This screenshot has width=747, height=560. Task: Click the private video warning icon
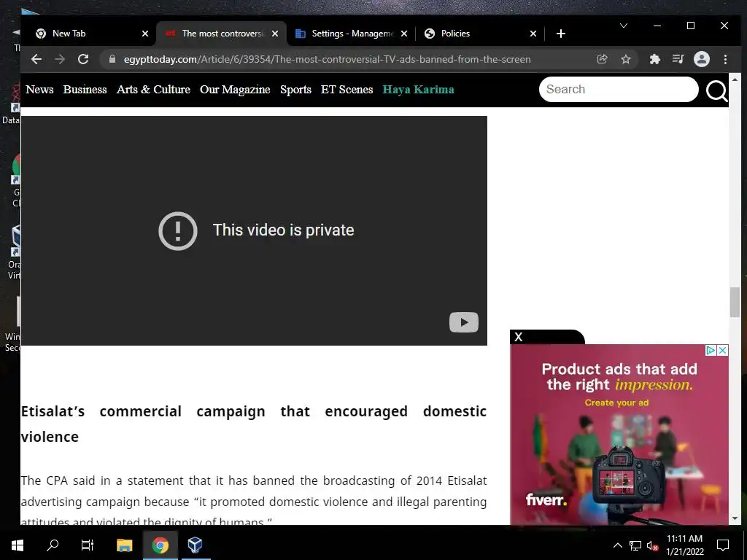click(x=178, y=230)
